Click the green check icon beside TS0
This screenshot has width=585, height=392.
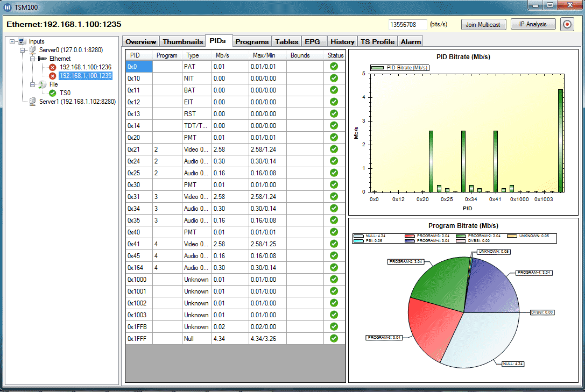[53, 93]
